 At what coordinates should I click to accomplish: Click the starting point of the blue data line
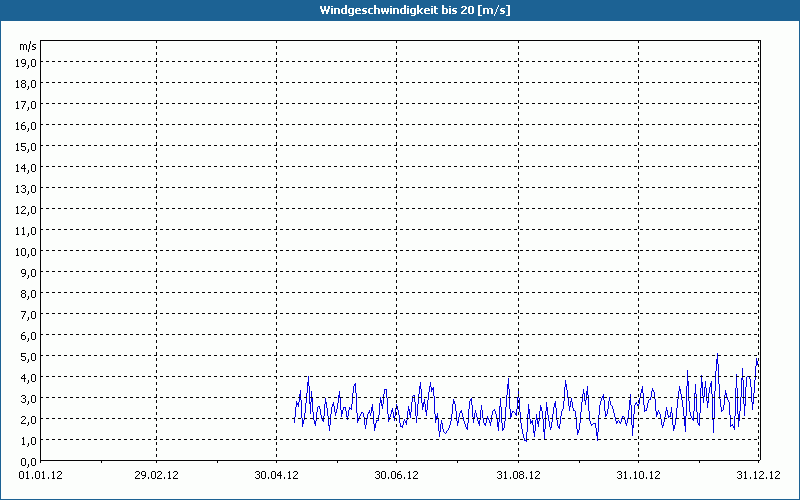[x=294, y=421]
